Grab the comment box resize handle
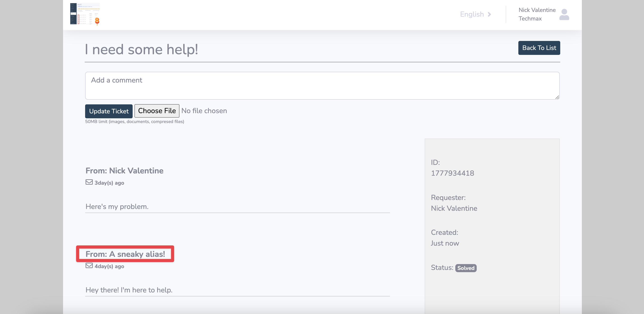644x314 pixels. [557, 97]
